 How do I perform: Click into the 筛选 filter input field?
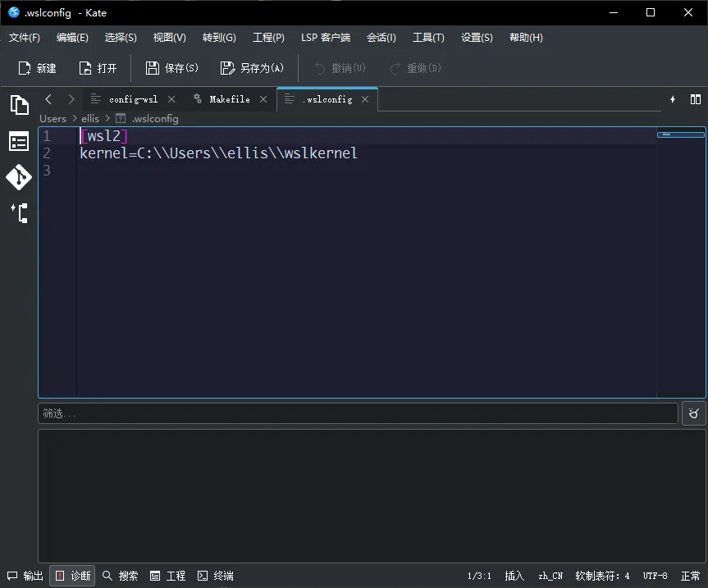pyautogui.click(x=358, y=413)
